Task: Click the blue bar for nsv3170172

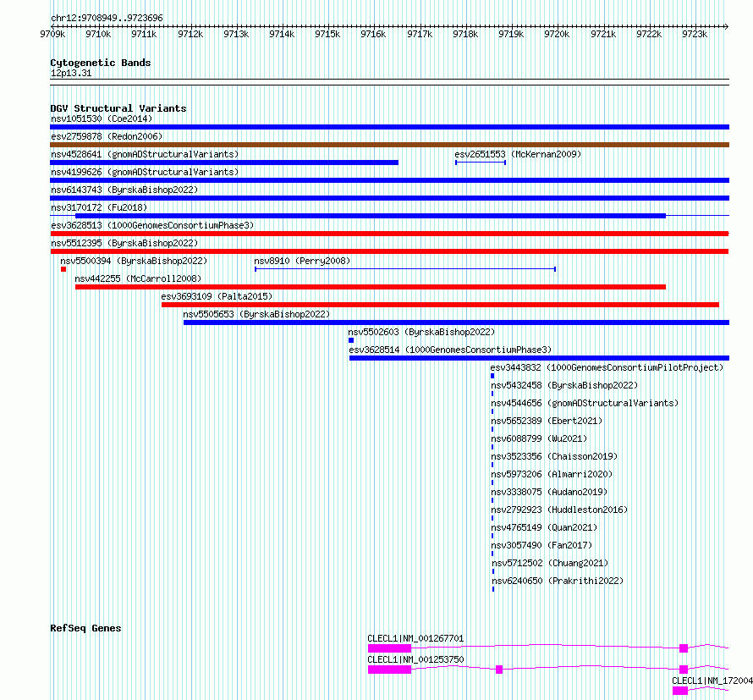Action: [371, 216]
